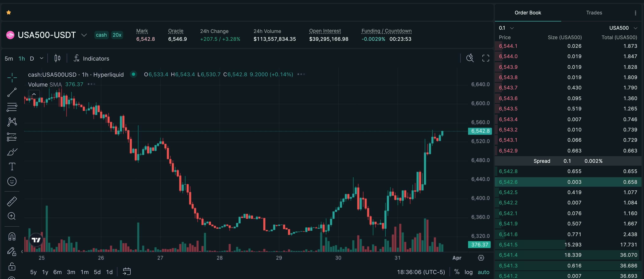
Task: Expand the USA500-USDT market selector
Action: point(84,35)
